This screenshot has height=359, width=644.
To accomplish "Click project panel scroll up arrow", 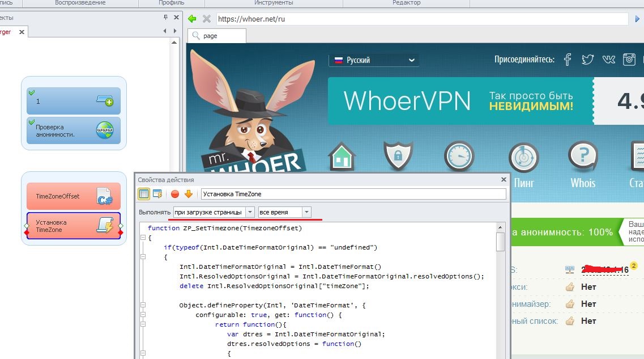I will (174, 43).
